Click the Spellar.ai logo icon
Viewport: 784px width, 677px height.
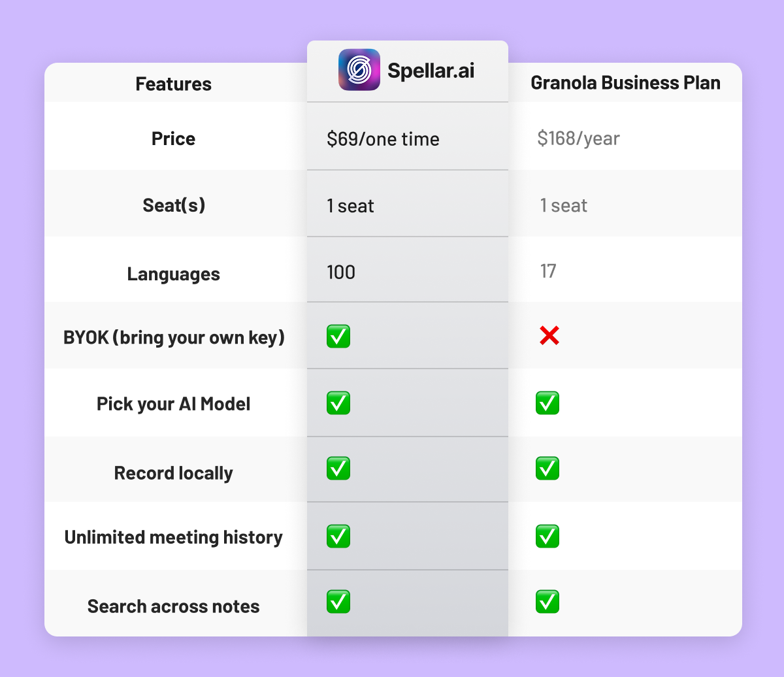[x=359, y=70]
